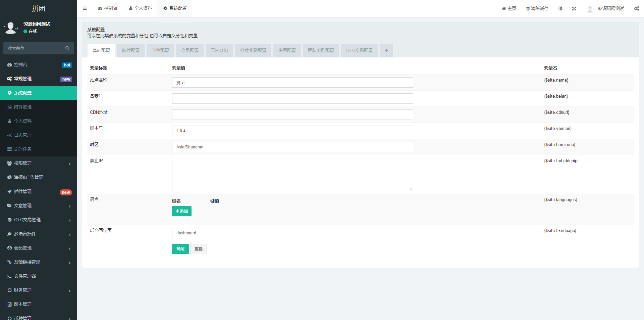644x320 pixels.
Task: Open the 团队奖励配置 tab
Action: [x=321, y=51]
